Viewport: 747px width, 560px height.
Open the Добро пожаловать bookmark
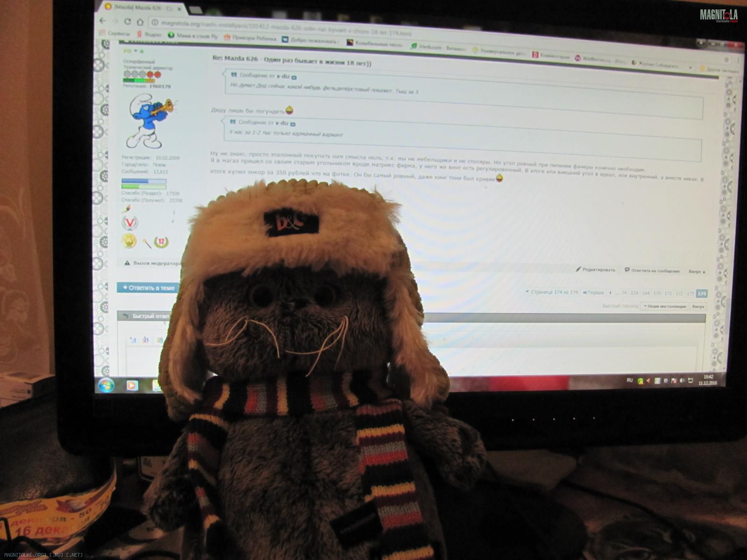click(x=310, y=40)
